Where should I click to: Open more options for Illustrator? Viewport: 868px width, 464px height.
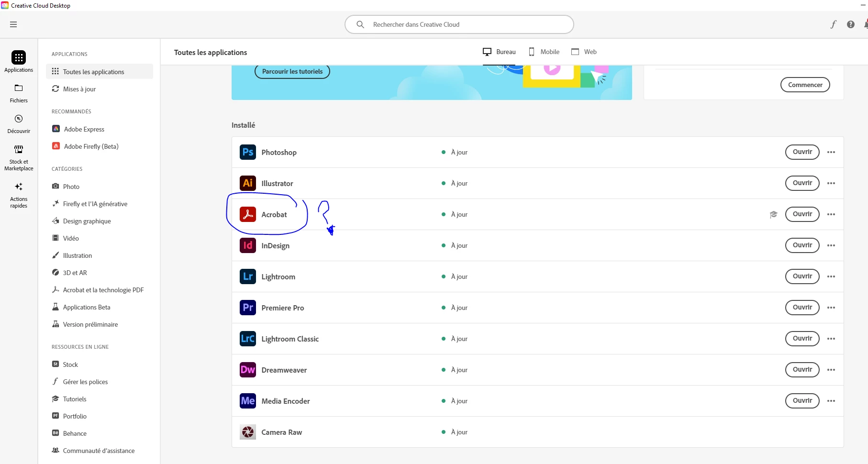pos(831,183)
